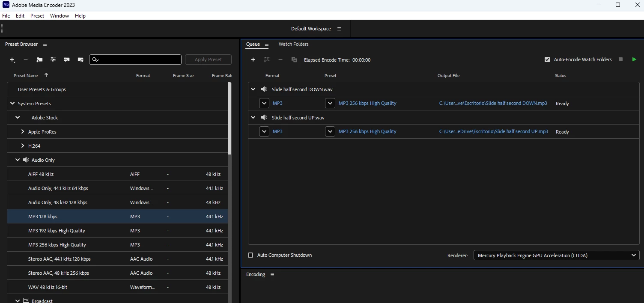Select the User Presets & Groups row
The width and height of the screenshot is (644, 303).
click(117, 89)
